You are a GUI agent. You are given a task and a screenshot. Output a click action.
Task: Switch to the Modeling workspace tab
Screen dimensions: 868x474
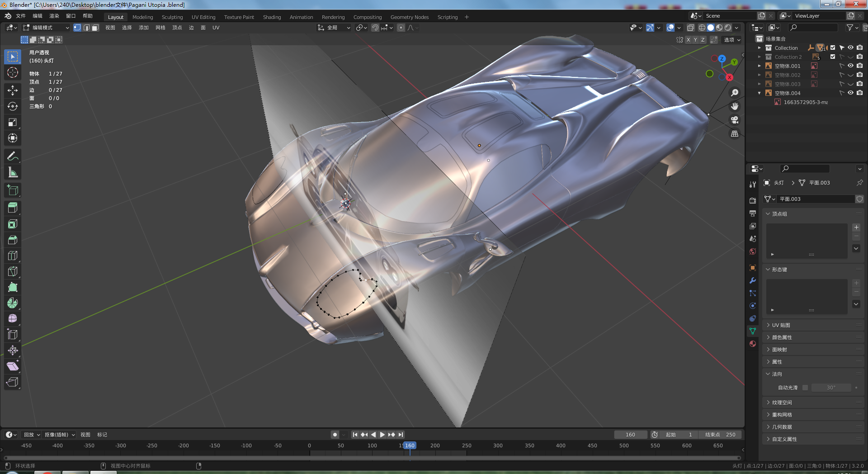[x=142, y=17]
